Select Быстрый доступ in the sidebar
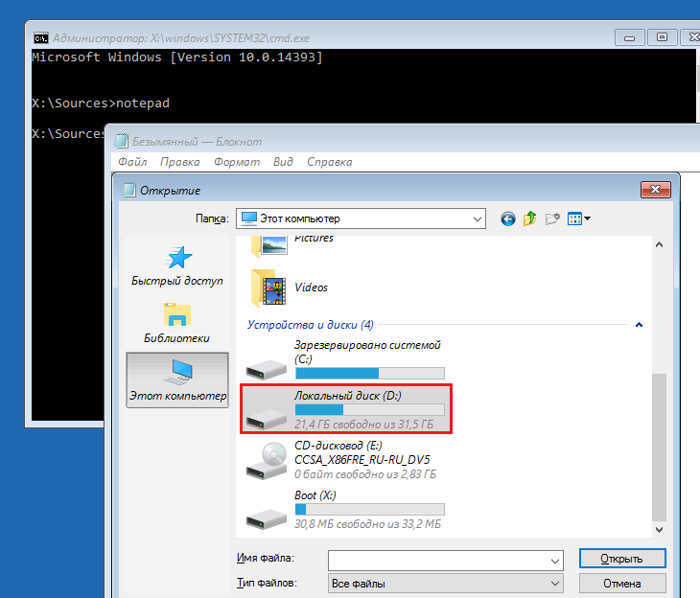The height and width of the screenshot is (598, 700). [x=177, y=266]
